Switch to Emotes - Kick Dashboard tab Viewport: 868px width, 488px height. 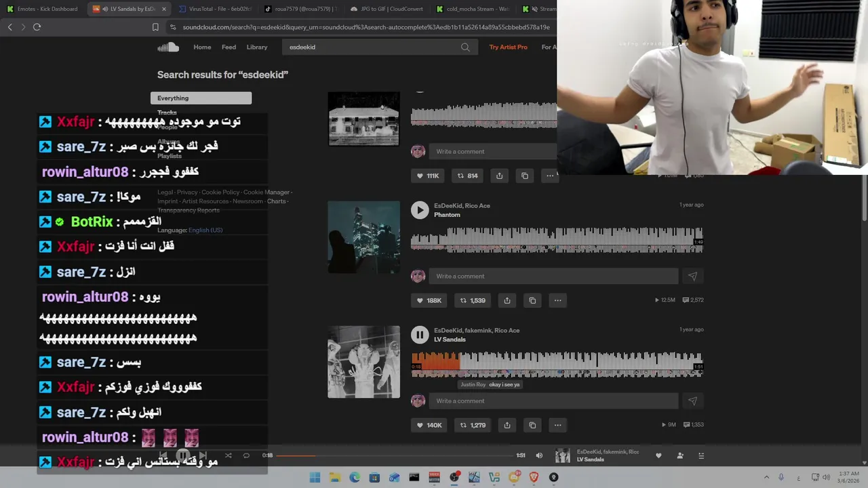point(43,9)
